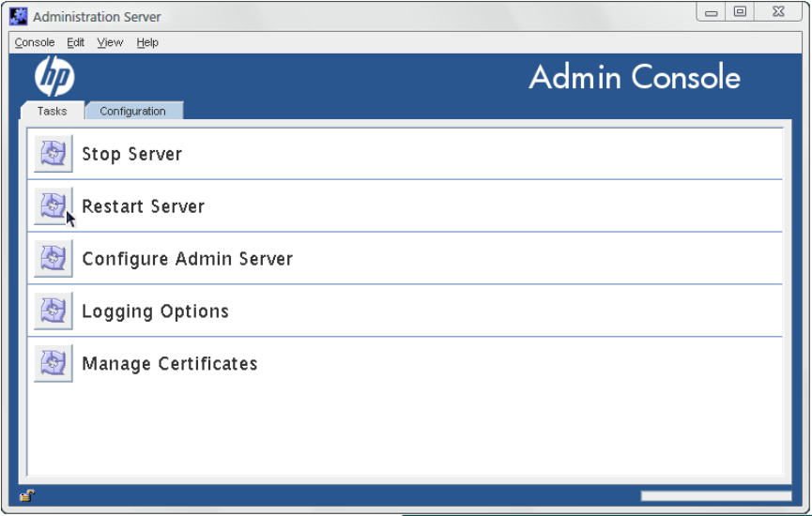Select the Tasks tab
The image size is (812, 516).
[52, 111]
